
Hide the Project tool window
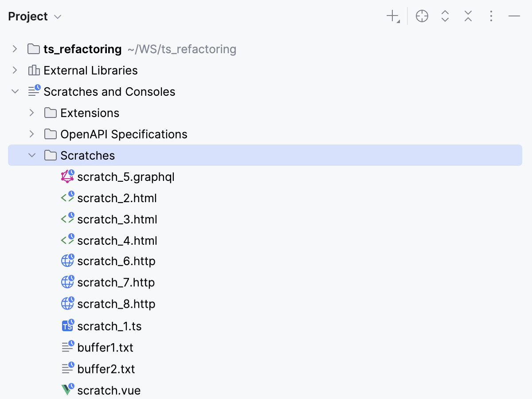514,17
